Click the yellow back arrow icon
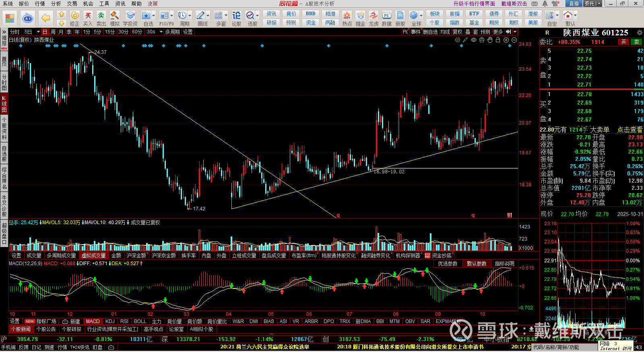644x352 pixels. (46, 18)
